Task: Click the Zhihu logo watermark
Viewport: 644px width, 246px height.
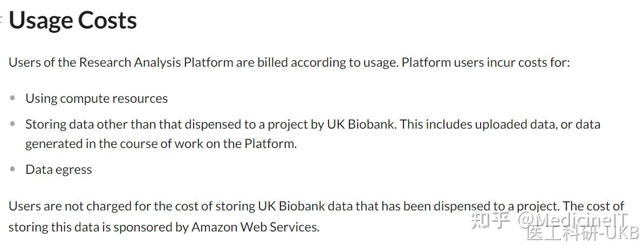Action: 490,219
